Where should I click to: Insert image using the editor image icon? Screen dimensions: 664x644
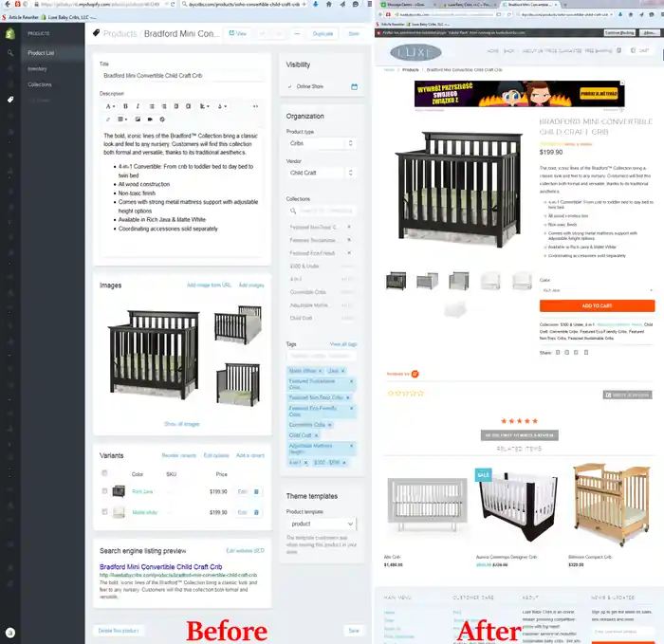coord(138,120)
